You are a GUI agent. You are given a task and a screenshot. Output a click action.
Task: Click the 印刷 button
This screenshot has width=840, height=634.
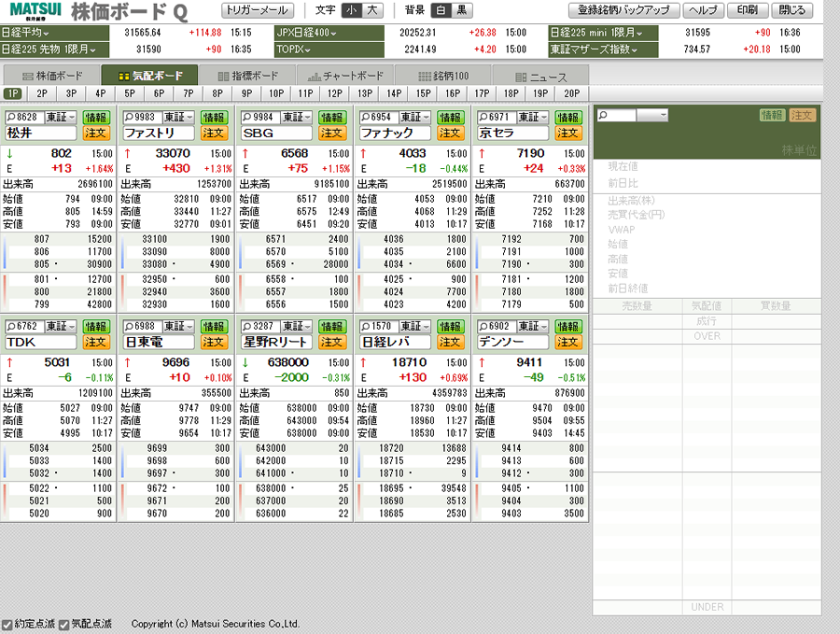748,10
